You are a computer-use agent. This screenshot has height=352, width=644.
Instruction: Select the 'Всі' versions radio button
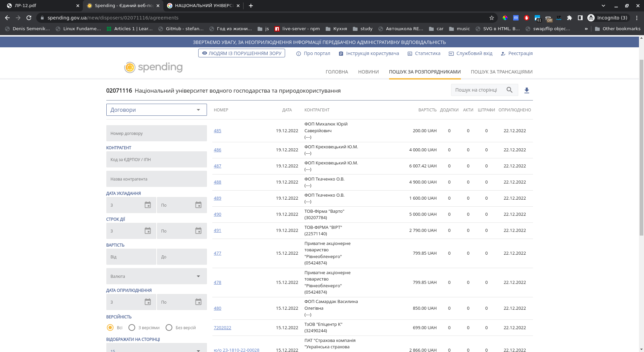(110, 328)
